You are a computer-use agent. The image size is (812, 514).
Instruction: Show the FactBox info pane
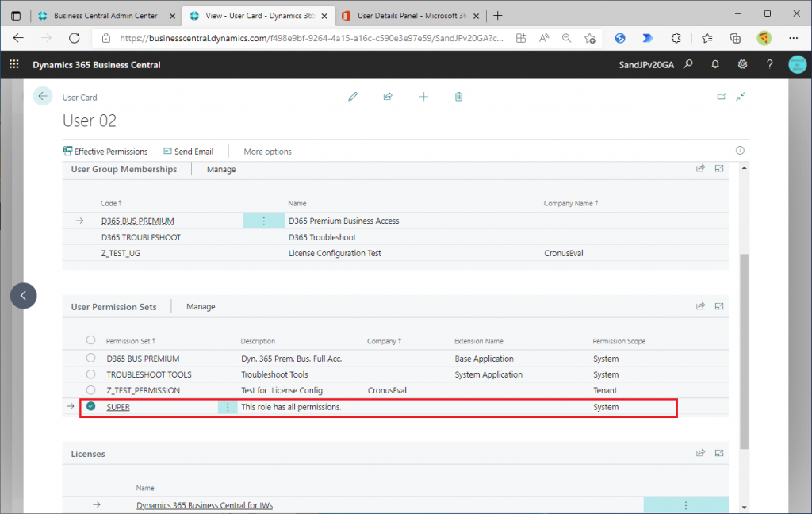[740, 150]
